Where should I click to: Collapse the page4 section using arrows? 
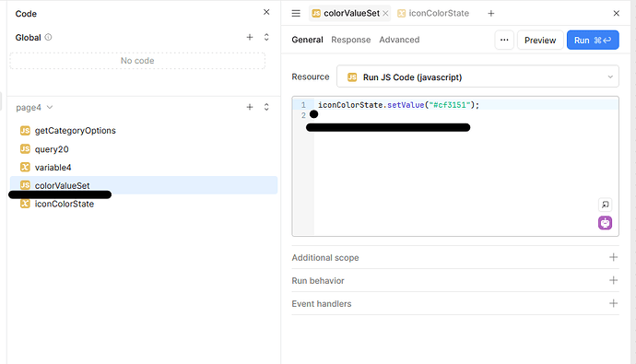coord(266,107)
